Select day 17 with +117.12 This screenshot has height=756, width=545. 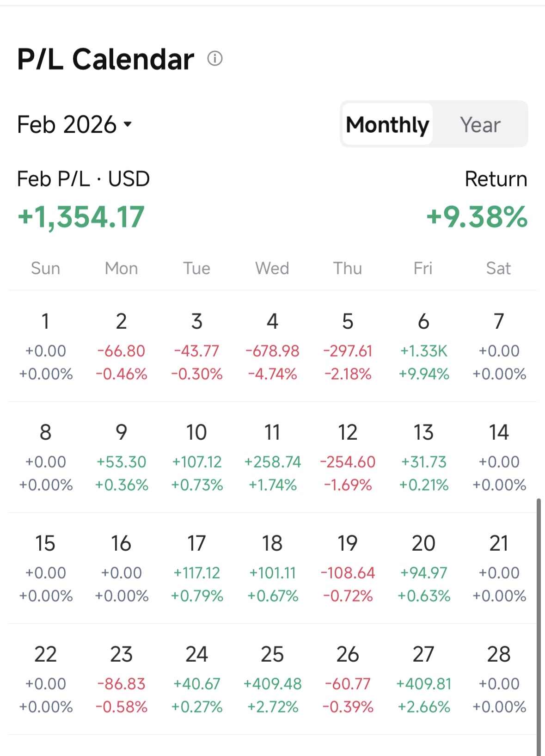197,568
